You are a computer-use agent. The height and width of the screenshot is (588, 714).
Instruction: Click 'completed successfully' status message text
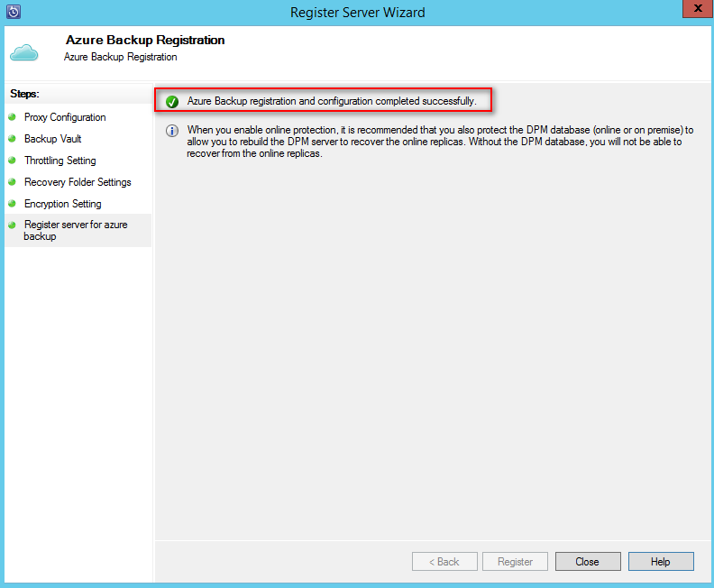coord(332,101)
